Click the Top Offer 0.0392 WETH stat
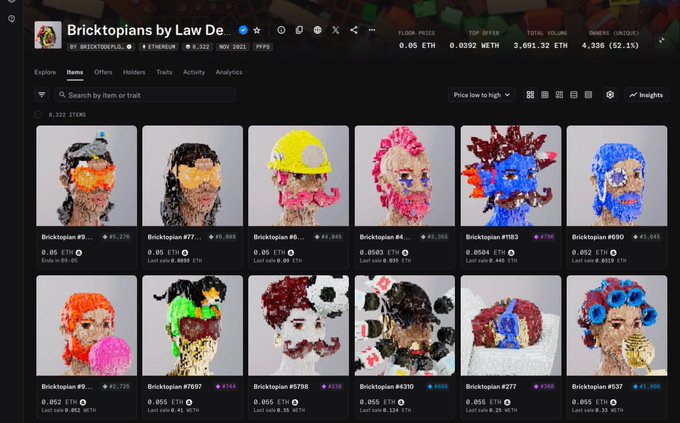The height and width of the screenshot is (423, 680). (474, 40)
